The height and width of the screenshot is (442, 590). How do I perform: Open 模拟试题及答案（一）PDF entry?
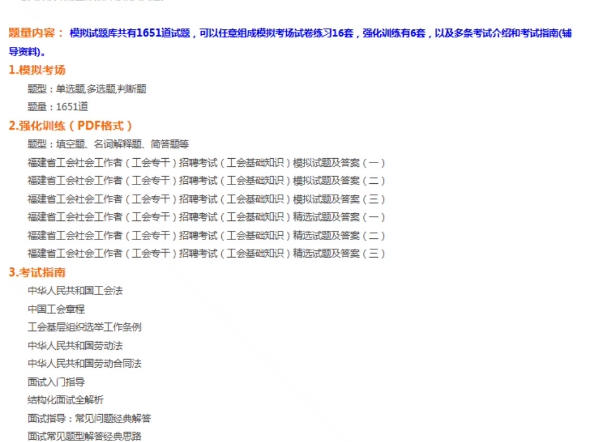pos(206,163)
